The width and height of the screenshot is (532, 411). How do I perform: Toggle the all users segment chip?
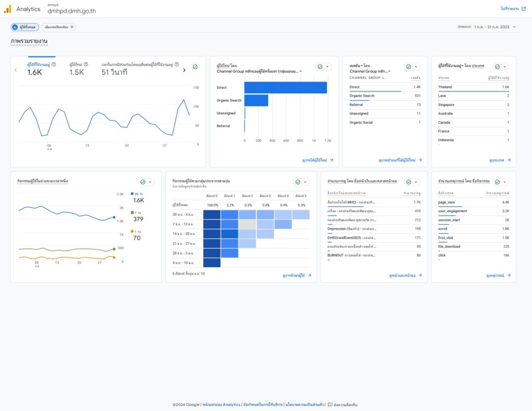pyautogui.click(x=25, y=27)
